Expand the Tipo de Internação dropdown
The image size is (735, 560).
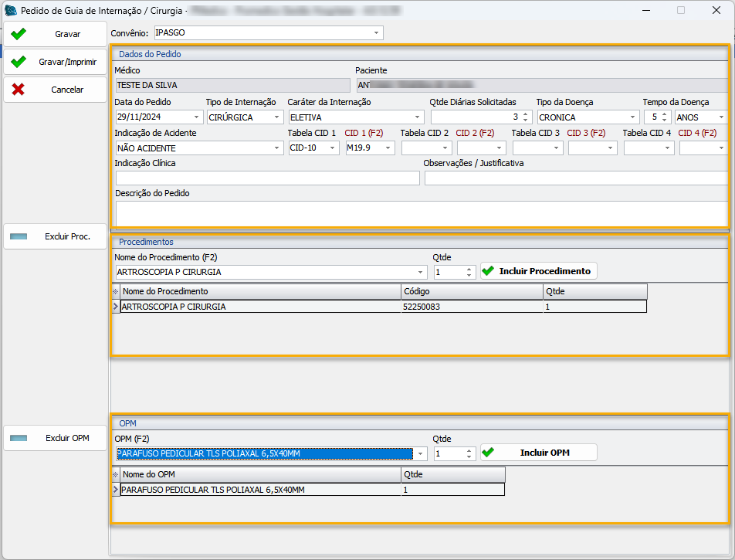coord(277,117)
